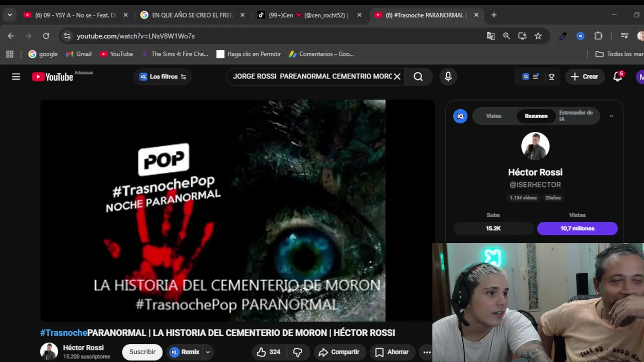Click the #Trasnoche hashtag in title
The image size is (644, 362).
(63, 333)
